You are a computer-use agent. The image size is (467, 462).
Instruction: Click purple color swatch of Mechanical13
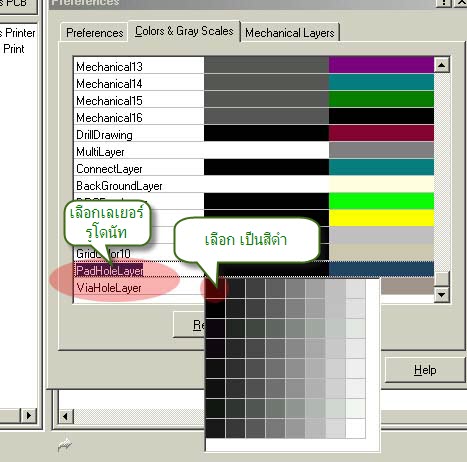(381, 65)
